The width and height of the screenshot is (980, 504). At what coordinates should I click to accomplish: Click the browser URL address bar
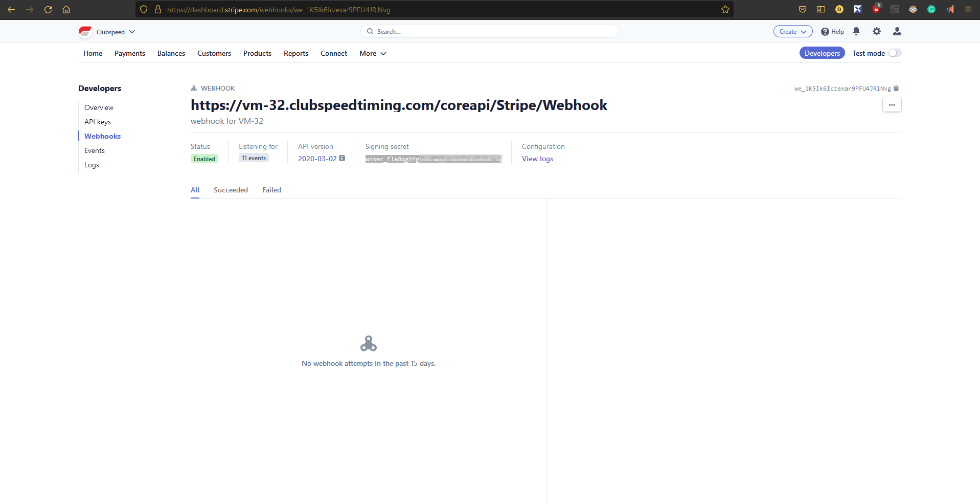(x=435, y=9)
